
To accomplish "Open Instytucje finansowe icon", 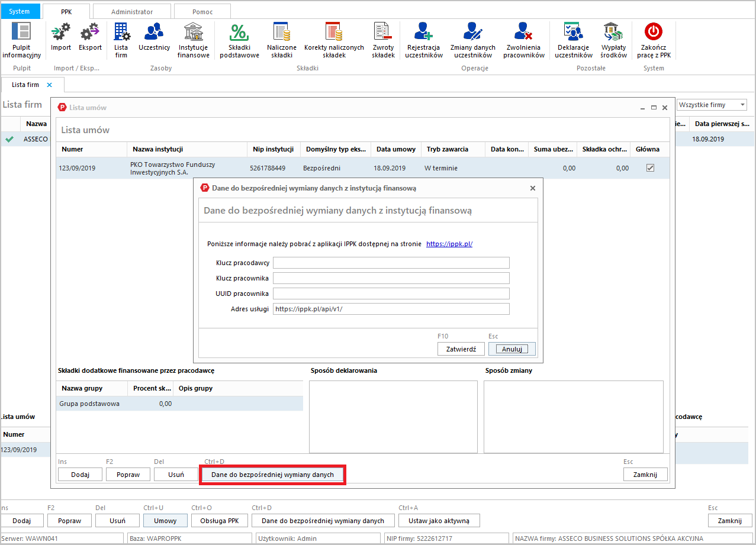I will 193,32.
